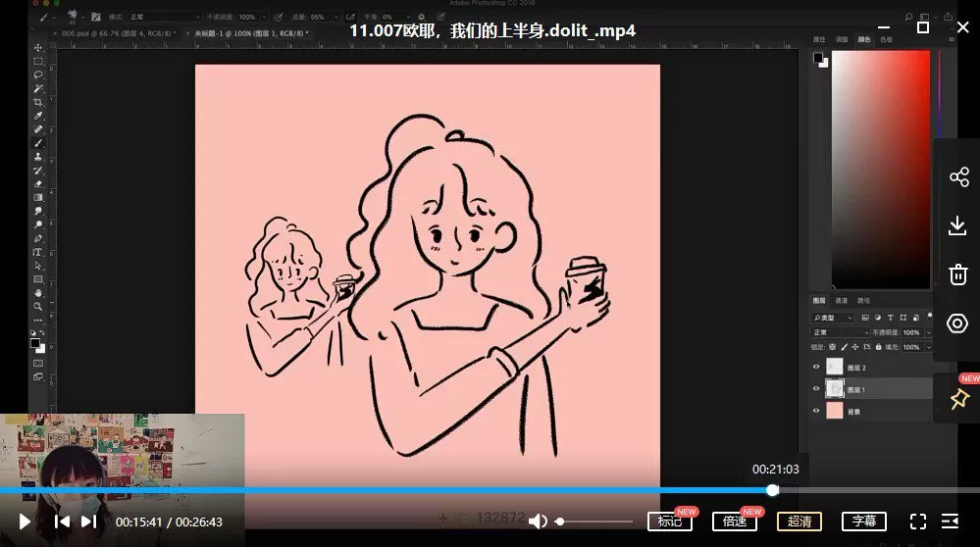Open the 倍速 playback speed button

[x=735, y=522]
